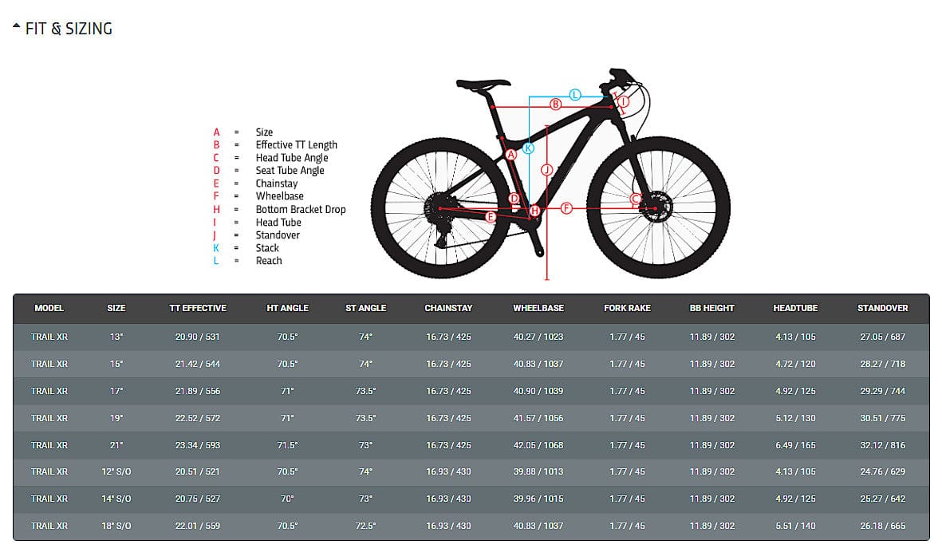942x560 pixels.
Task: Click the red E chainstay marker
Action: 491,216
